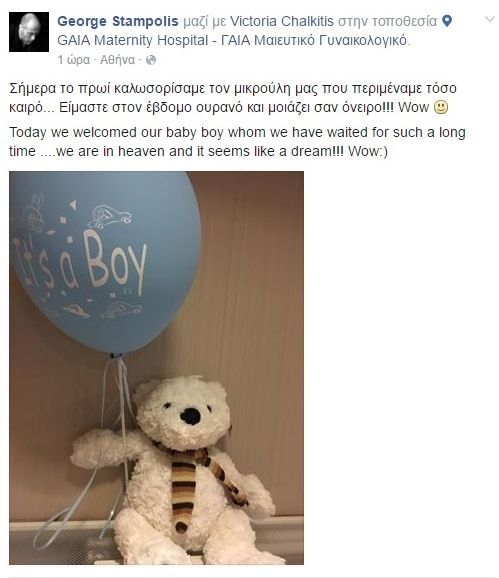Image resolution: width=499 pixels, height=578 pixels.
Task: Click the car drawing on balloon top
Action: [x=109, y=217]
